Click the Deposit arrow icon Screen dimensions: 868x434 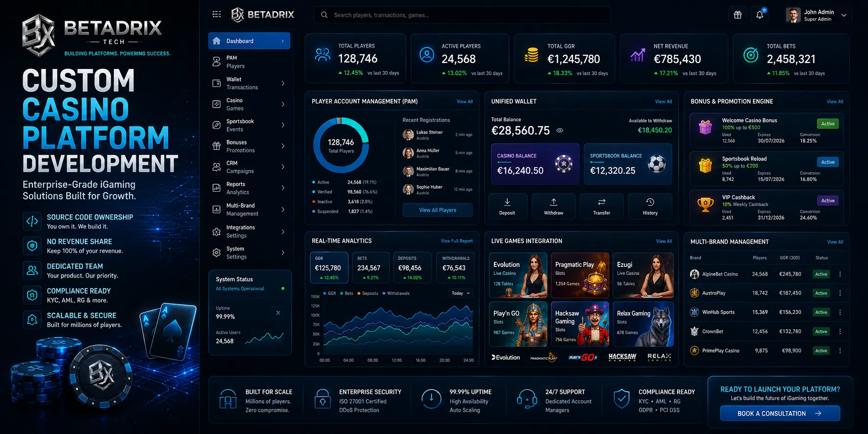[x=507, y=202]
